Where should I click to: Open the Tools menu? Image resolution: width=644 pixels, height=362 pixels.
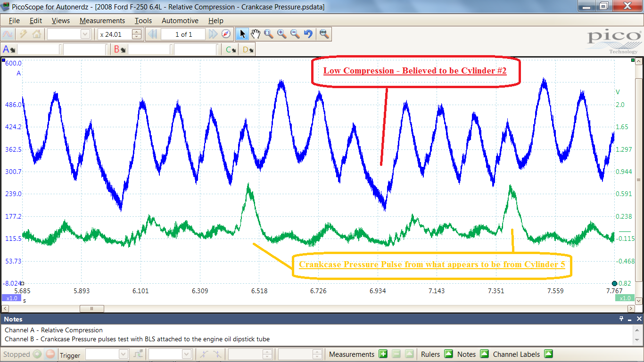tap(143, 21)
